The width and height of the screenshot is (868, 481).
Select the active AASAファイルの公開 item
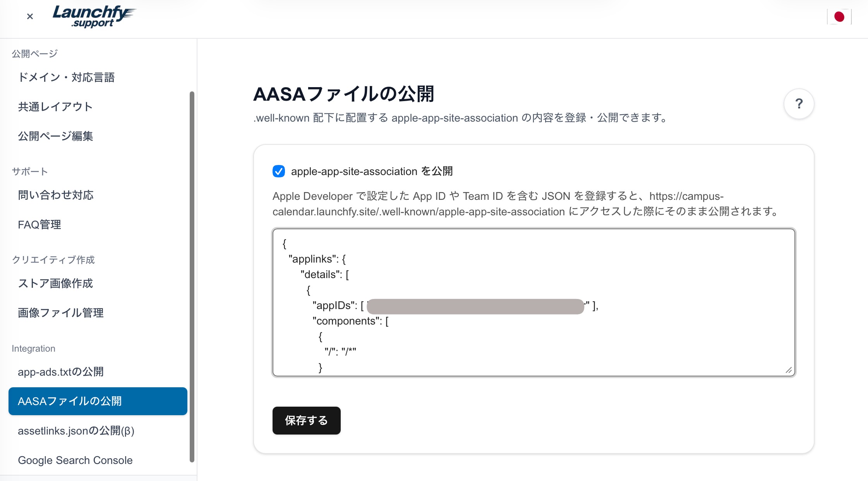(x=98, y=401)
